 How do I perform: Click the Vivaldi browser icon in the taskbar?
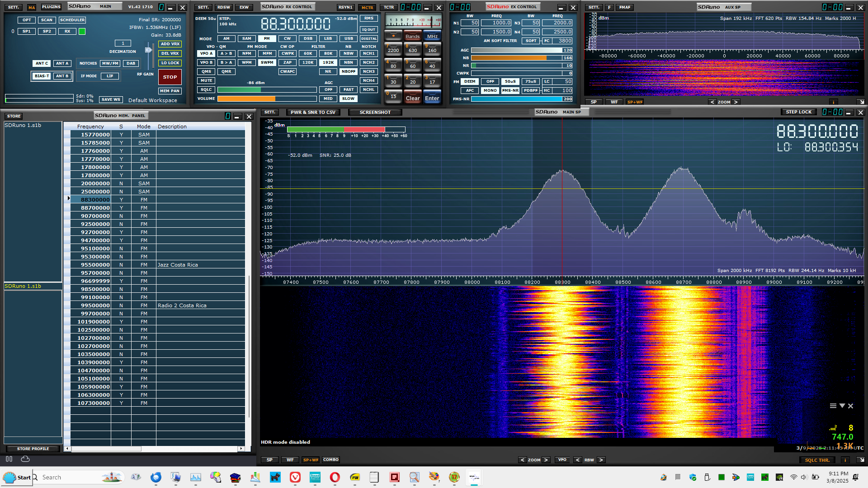coord(295,477)
